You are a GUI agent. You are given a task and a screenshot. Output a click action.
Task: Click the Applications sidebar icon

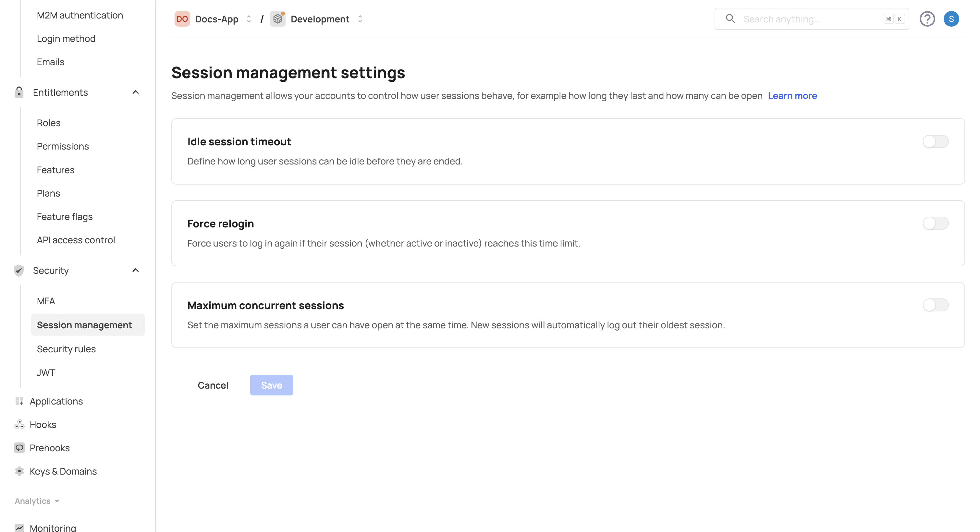coord(19,401)
